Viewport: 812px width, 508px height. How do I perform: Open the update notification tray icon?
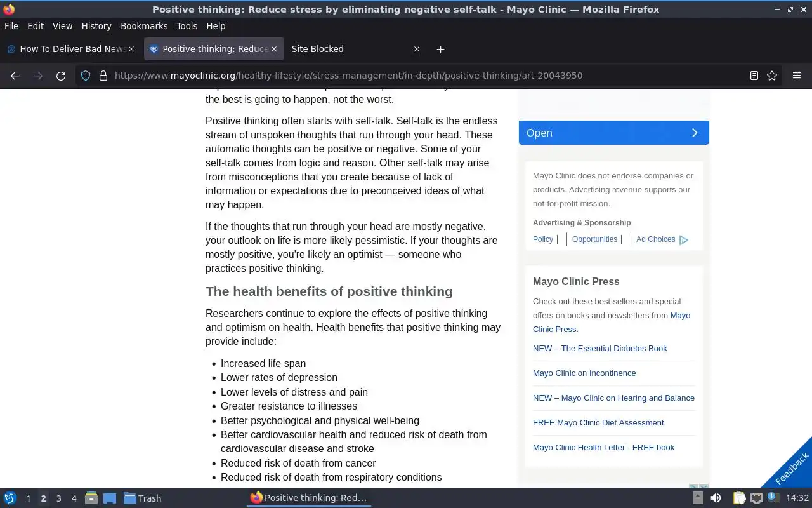(773, 498)
